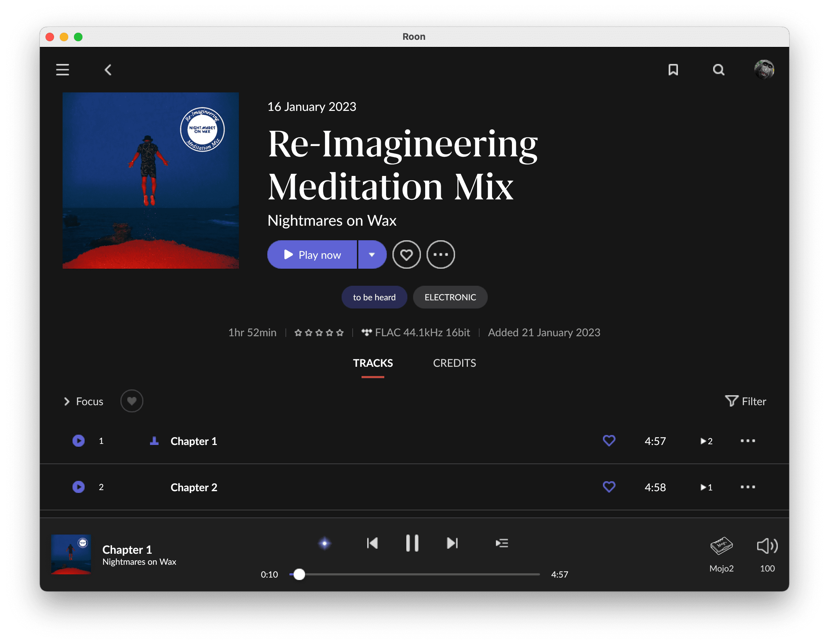
Task: Go back with the left chevron
Action: [x=108, y=70]
